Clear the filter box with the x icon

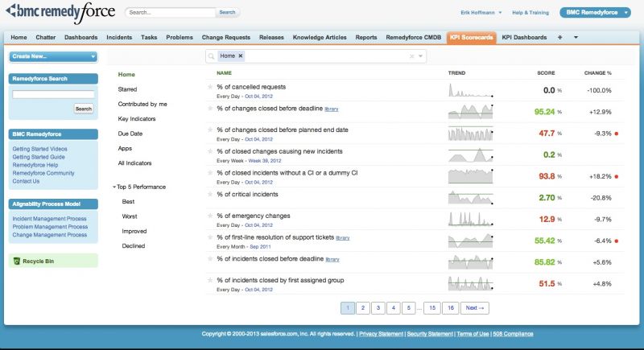[411, 56]
